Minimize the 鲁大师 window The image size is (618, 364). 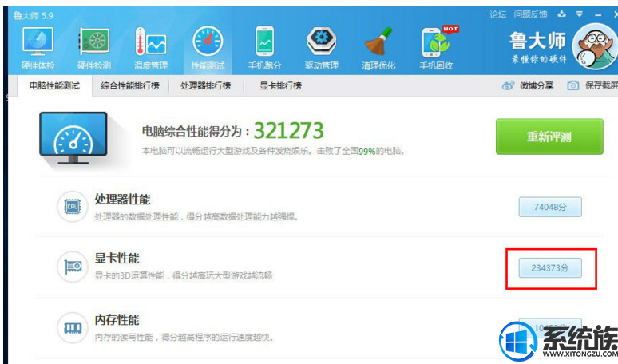[x=598, y=14]
